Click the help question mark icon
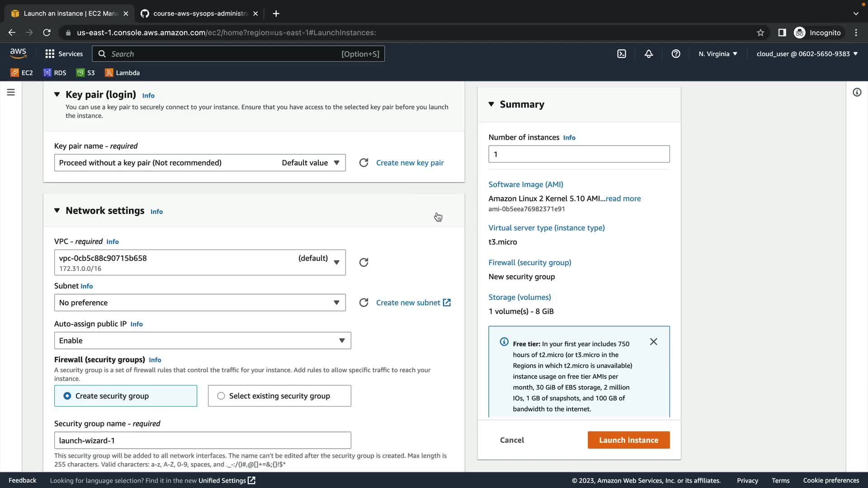The image size is (868, 488). tap(676, 54)
